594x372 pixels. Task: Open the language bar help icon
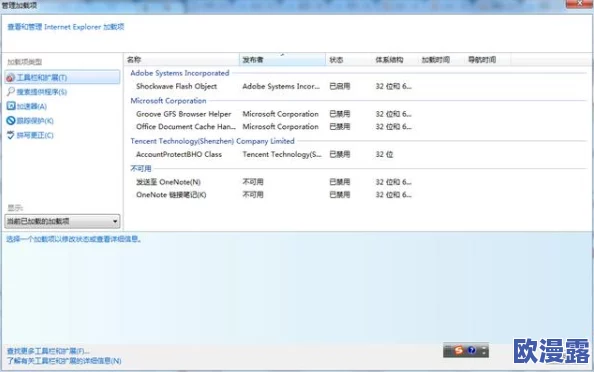click(x=471, y=350)
